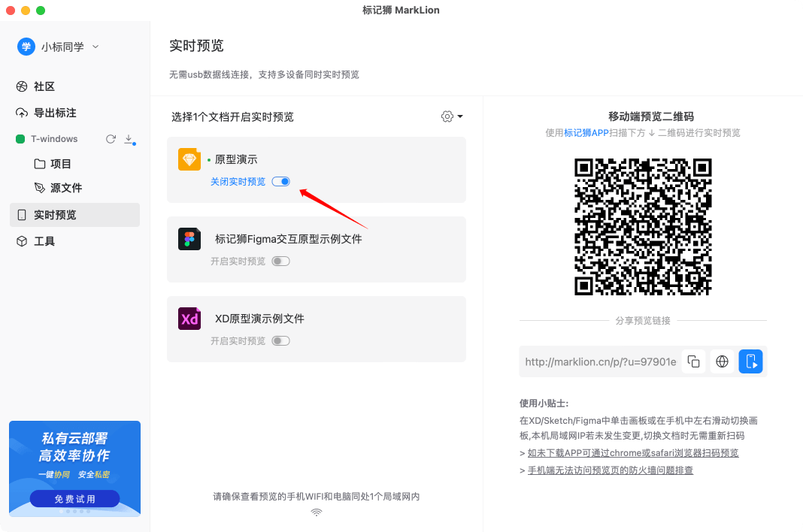The height and width of the screenshot is (532, 803).
Task: Click the Sketch icon for 原型演示
Action: click(x=189, y=159)
